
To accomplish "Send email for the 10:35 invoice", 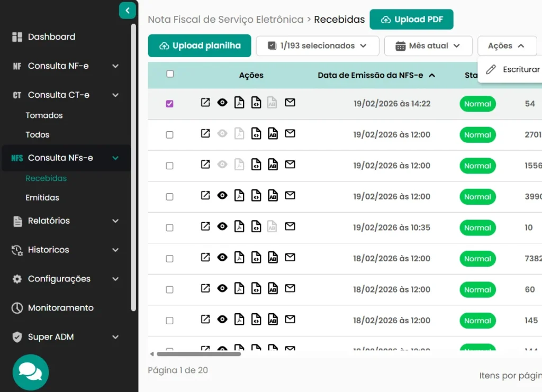I will pyautogui.click(x=290, y=226).
